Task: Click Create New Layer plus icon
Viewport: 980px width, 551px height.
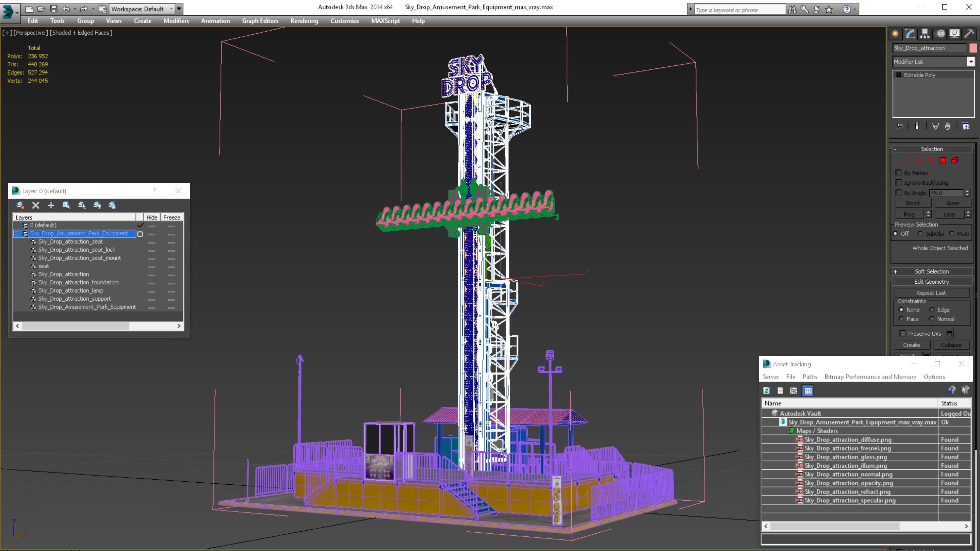Action: (x=51, y=205)
